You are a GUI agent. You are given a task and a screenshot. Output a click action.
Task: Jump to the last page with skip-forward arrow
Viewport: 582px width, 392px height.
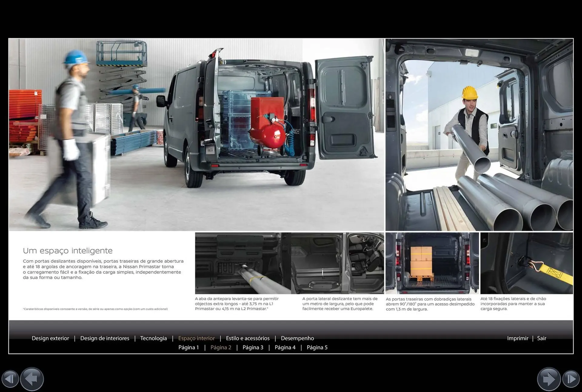571,379
